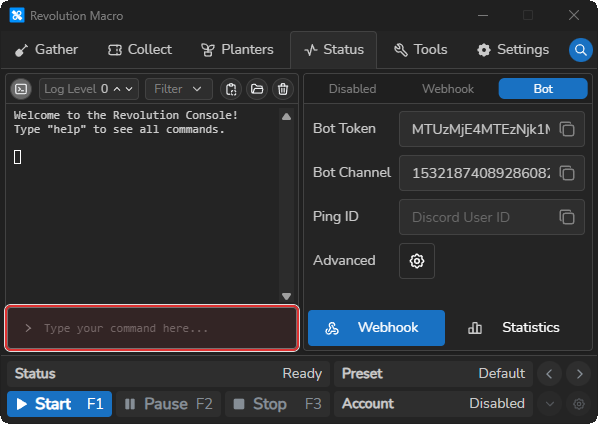This screenshot has height=424, width=598.
Task: Select the Disabled mode option
Action: coord(352,89)
